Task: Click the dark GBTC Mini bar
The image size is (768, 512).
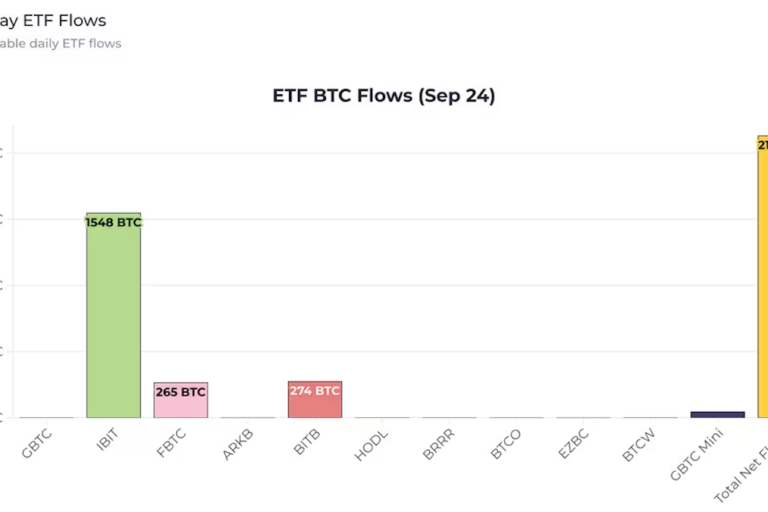Action: pos(717,414)
